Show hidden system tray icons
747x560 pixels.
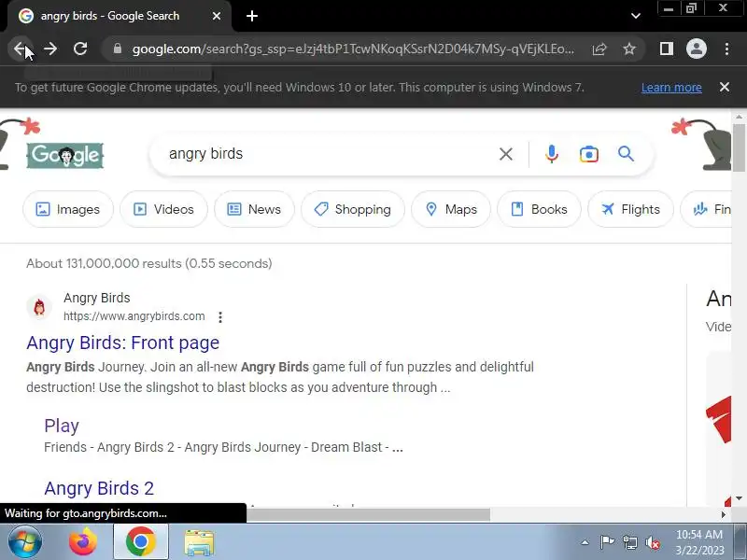click(585, 542)
